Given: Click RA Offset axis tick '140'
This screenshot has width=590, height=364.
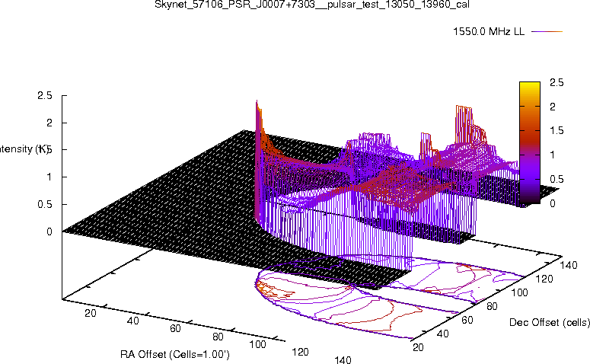Looking at the screenshot, I should coord(343,360).
